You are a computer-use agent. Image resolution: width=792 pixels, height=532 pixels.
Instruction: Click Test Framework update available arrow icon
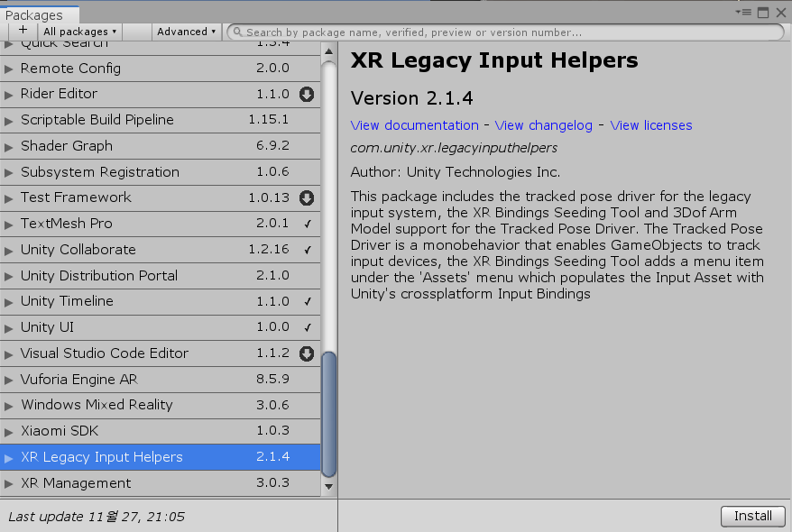[307, 197]
